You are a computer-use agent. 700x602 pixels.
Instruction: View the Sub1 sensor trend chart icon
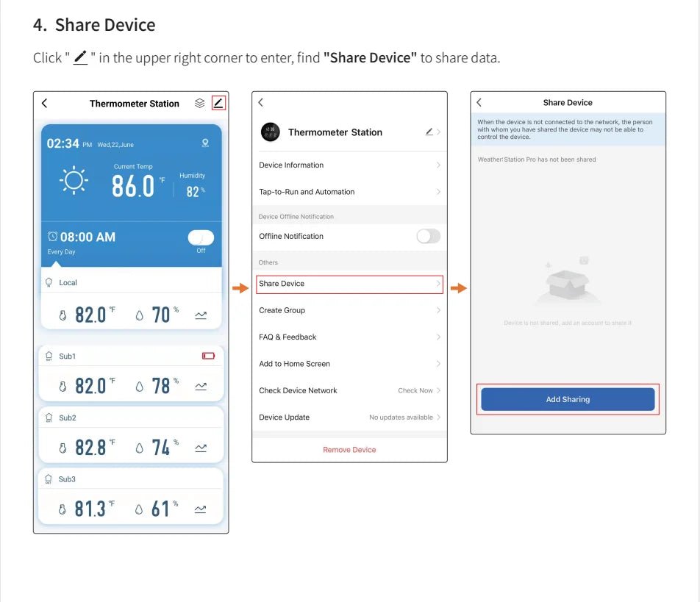point(201,386)
